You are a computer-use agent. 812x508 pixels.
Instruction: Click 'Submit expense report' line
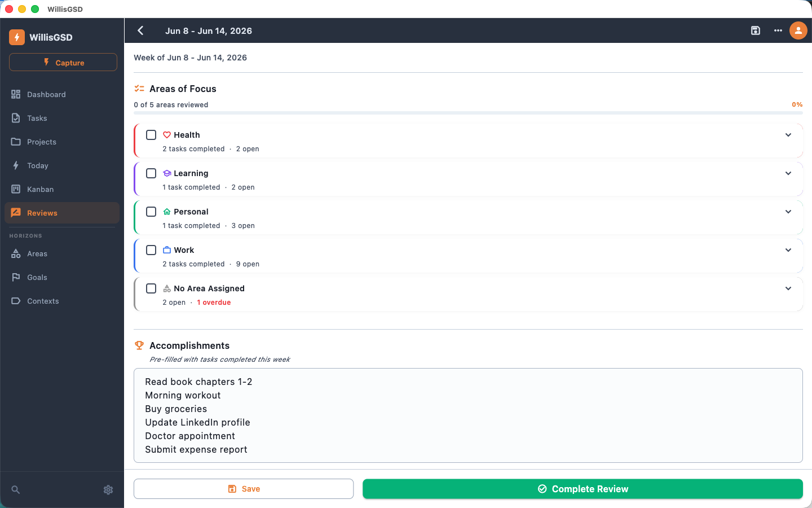tap(196, 449)
